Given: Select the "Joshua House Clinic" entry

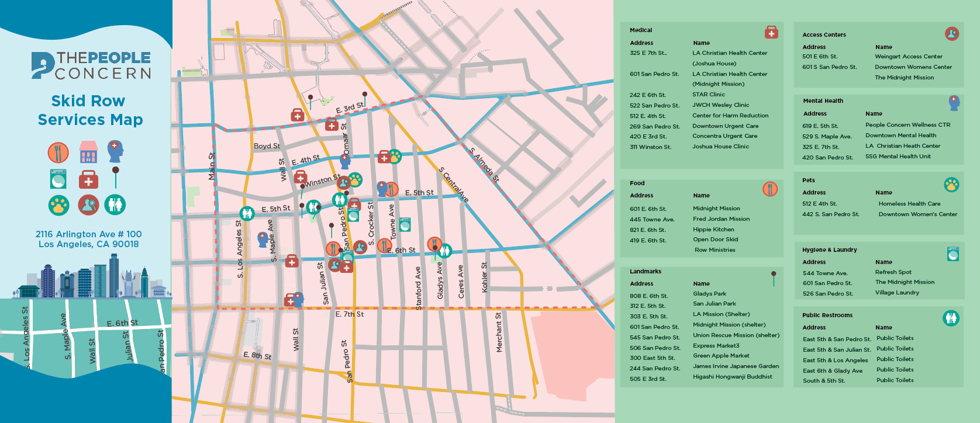Looking at the screenshot, I should pyautogui.click(x=720, y=147).
